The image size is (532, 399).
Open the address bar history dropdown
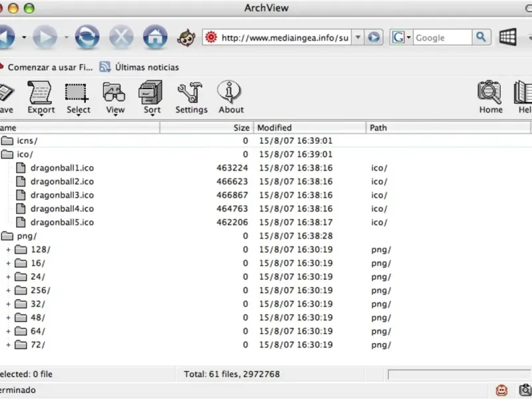pos(358,37)
